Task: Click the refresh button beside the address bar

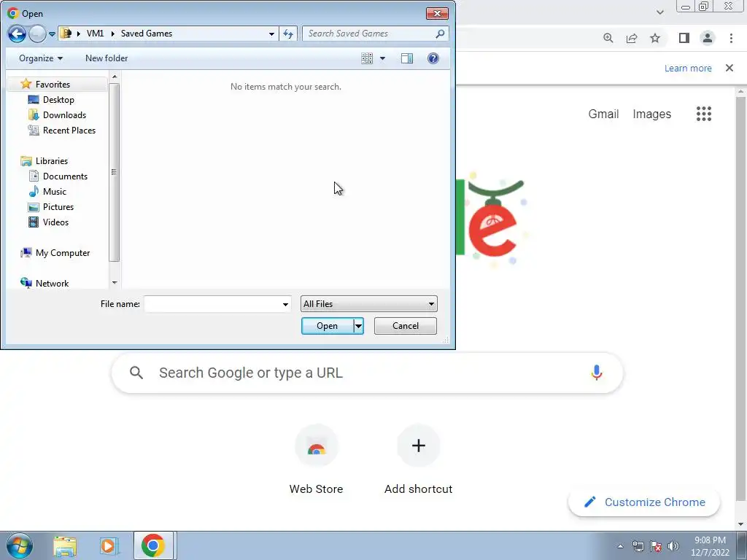Action: (288, 34)
